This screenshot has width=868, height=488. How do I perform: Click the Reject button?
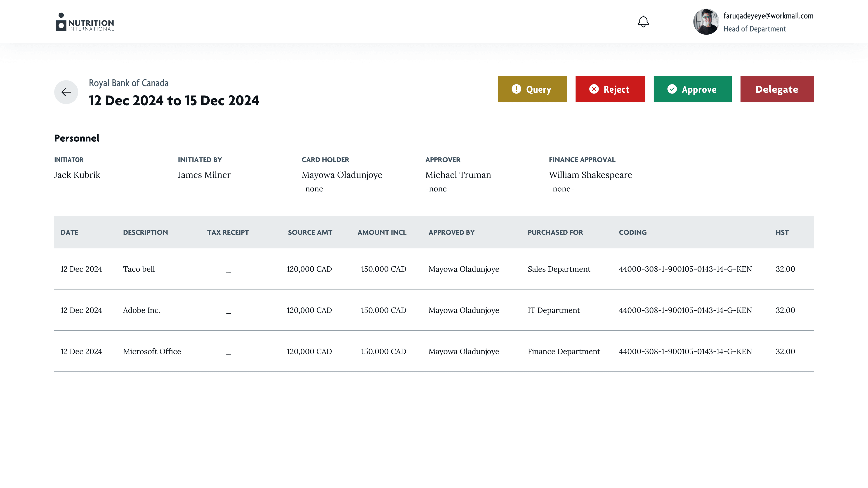point(610,89)
